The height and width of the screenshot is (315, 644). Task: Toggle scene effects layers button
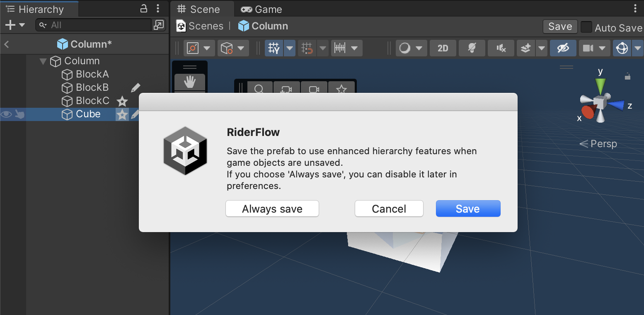tap(526, 48)
